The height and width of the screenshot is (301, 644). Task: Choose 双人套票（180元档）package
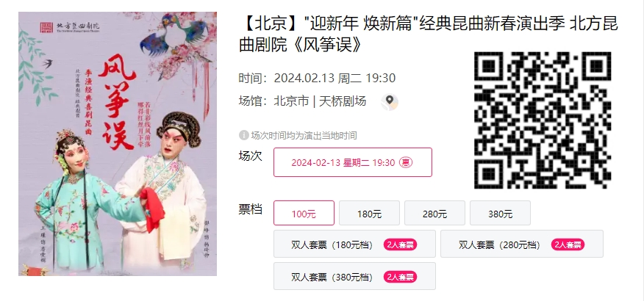pos(354,244)
